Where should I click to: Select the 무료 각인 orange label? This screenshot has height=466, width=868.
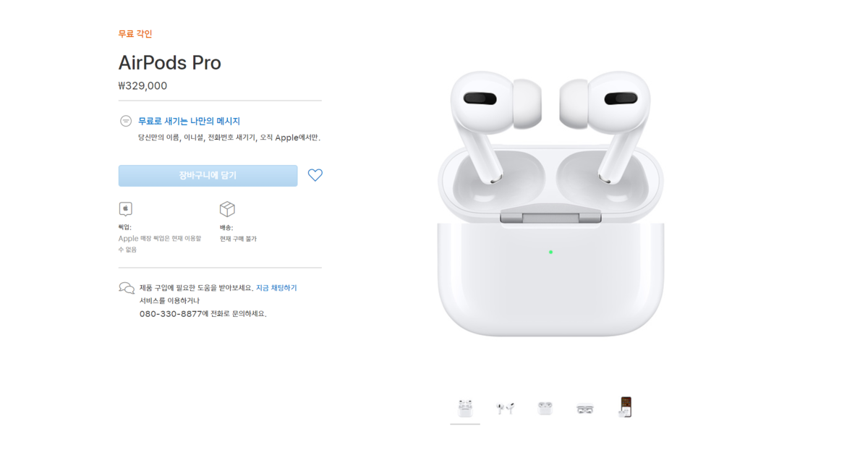pyautogui.click(x=135, y=34)
